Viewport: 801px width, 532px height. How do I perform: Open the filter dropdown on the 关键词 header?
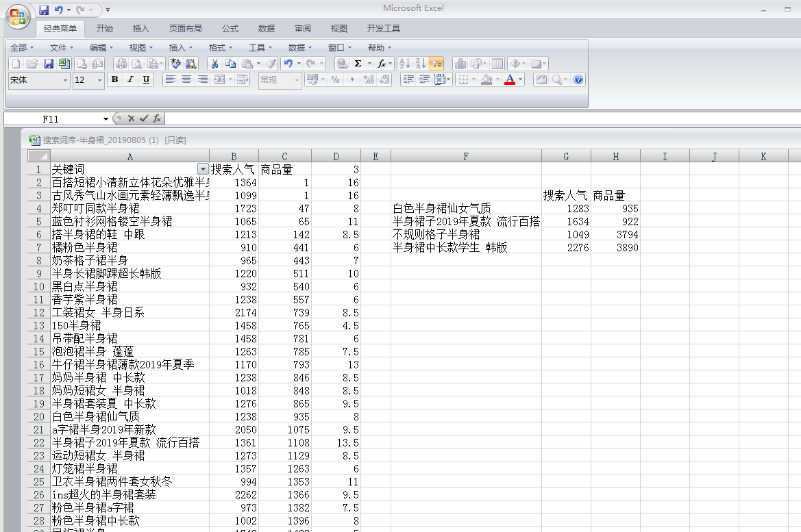tap(202, 169)
